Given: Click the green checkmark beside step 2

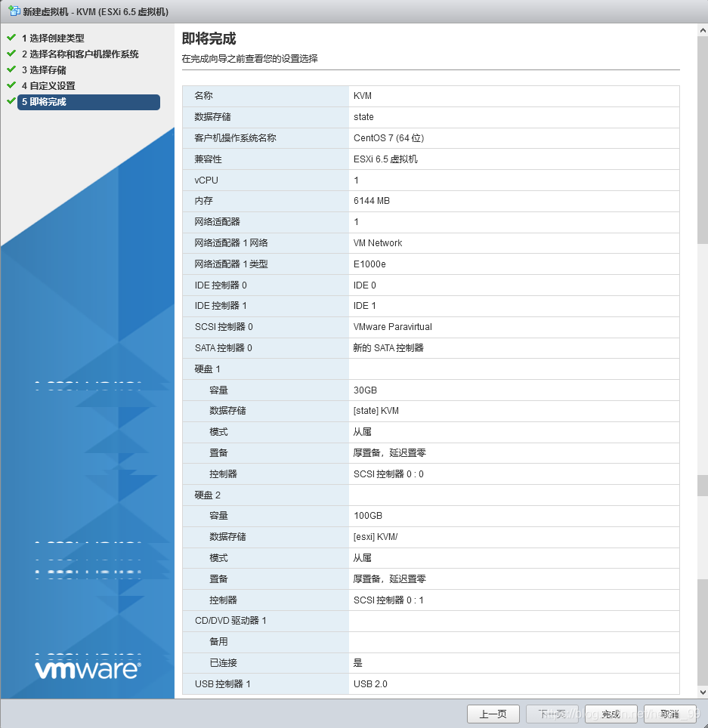Looking at the screenshot, I should 11,54.
